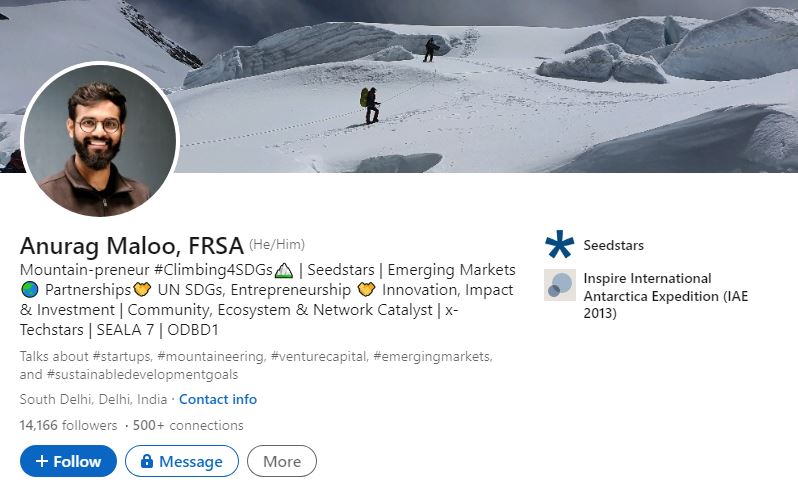The image size is (798, 488).
Task: Click the handshake emoji before Innovation
Action: [366, 290]
